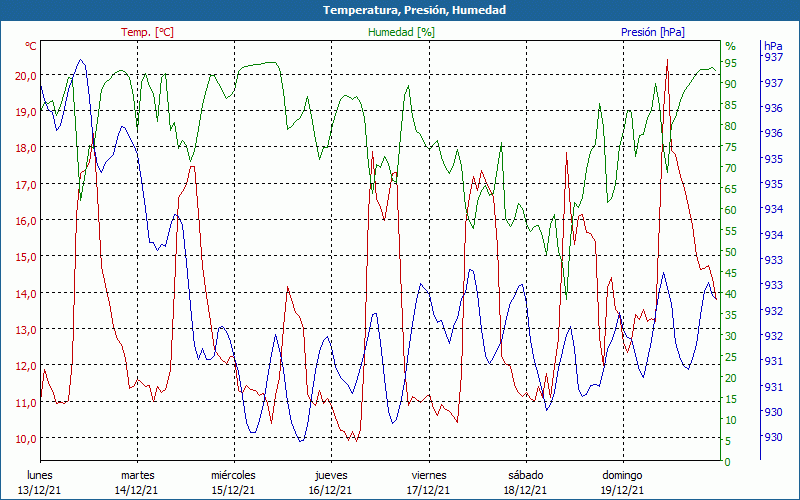
Task: Click the 'jueves' day label
Action: pyautogui.click(x=331, y=476)
